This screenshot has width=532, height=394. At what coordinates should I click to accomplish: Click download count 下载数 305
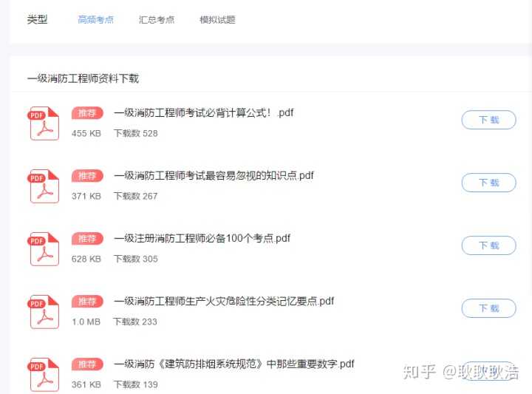click(x=136, y=259)
